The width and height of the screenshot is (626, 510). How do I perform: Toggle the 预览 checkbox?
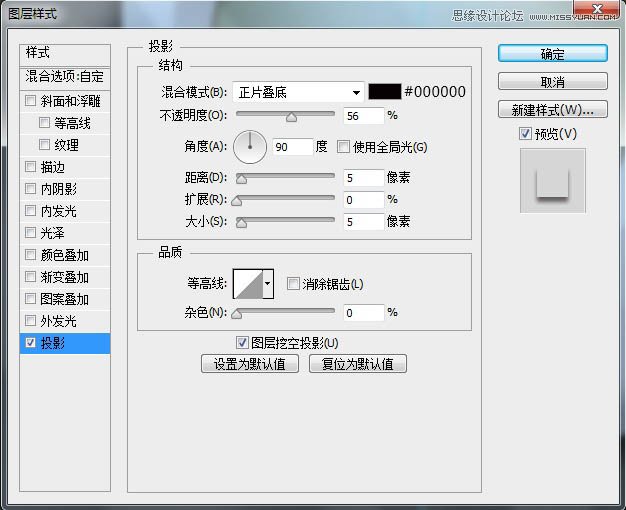525,133
